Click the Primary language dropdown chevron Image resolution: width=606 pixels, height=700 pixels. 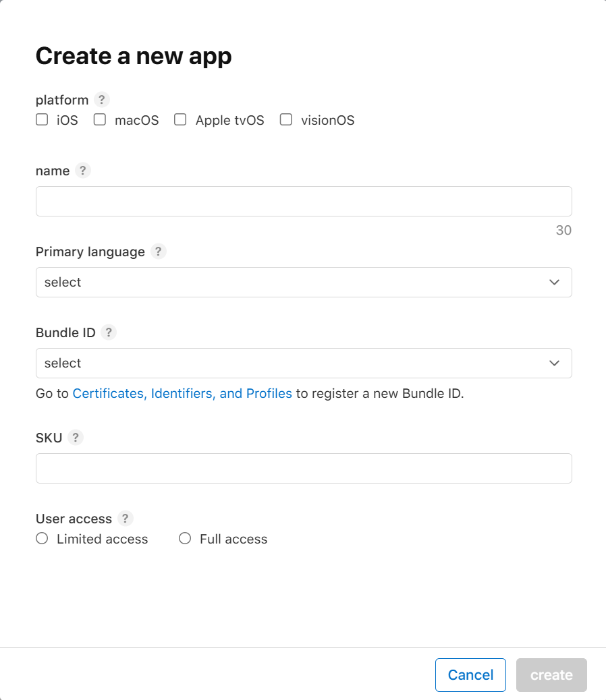tap(555, 282)
